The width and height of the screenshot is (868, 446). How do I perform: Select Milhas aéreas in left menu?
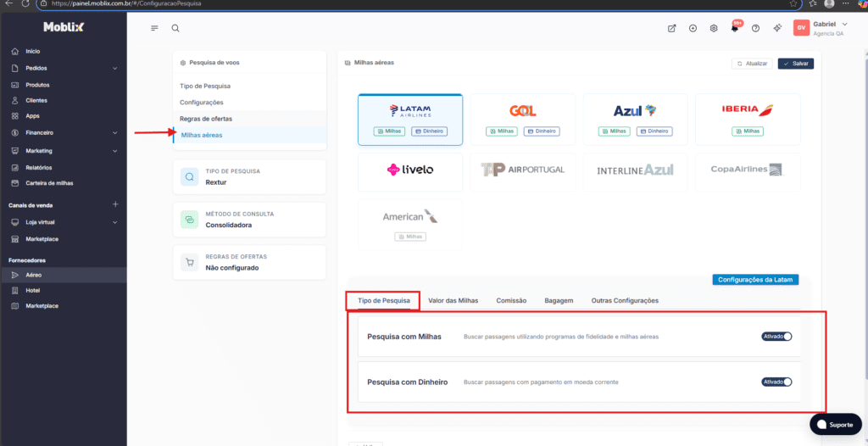250,135
